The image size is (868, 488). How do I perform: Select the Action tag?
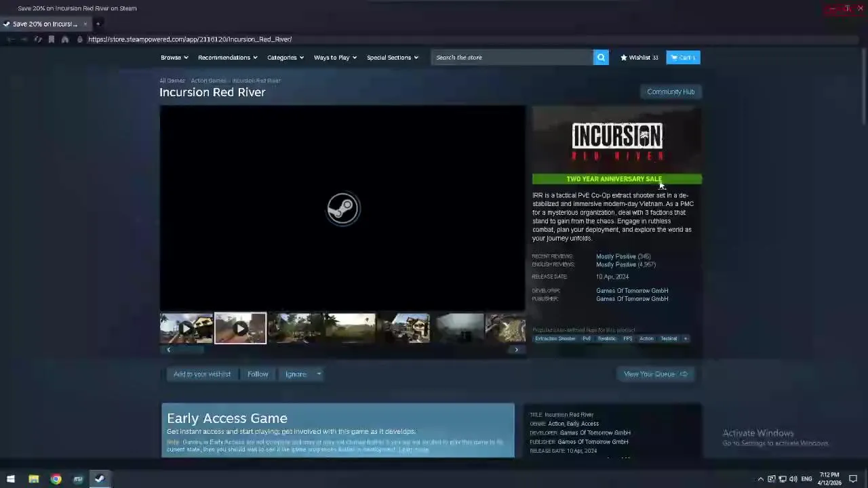(646, 338)
